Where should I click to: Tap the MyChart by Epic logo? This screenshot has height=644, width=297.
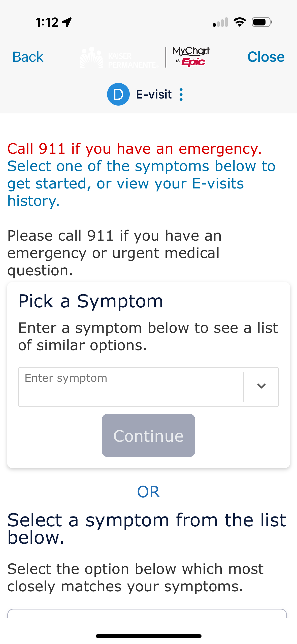pos(191,57)
